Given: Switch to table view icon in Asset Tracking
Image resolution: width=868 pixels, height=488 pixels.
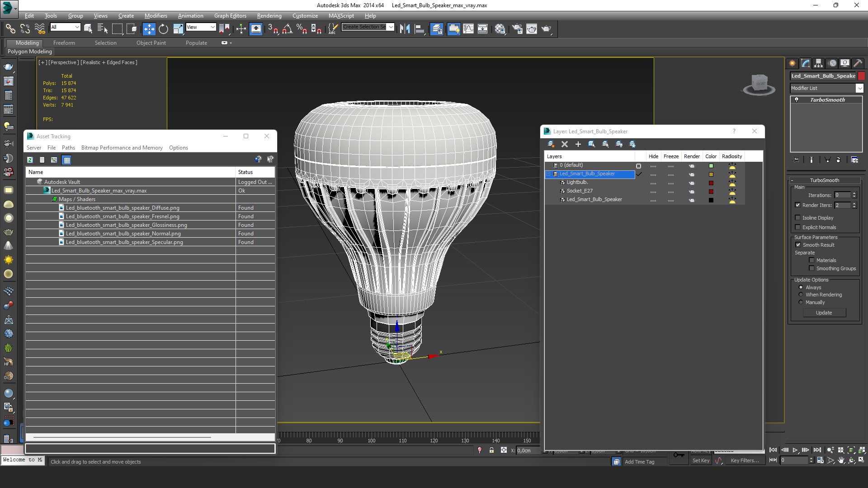Looking at the screenshot, I should [x=67, y=160].
